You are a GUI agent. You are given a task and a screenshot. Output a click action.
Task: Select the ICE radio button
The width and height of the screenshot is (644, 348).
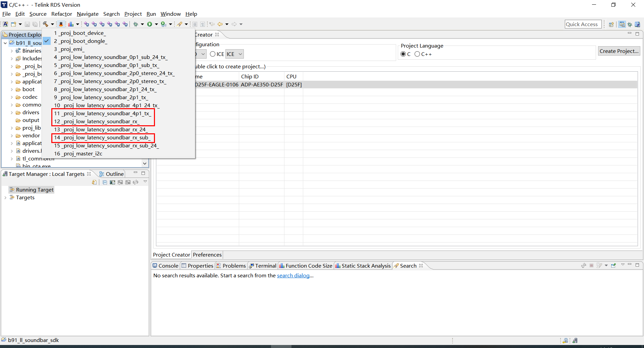coord(213,54)
